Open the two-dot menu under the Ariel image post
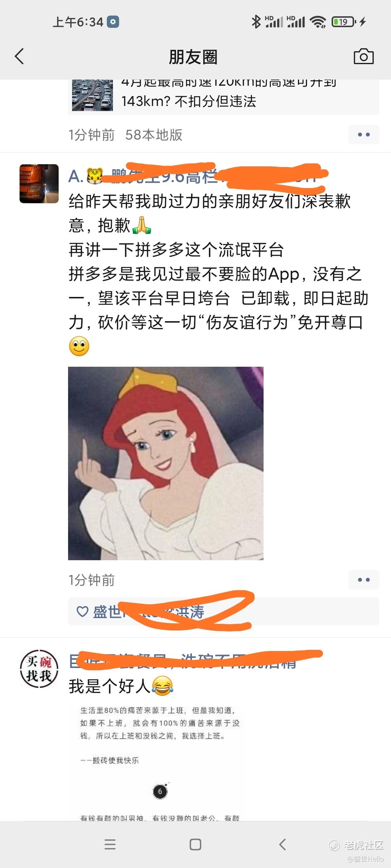 coord(363,580)
